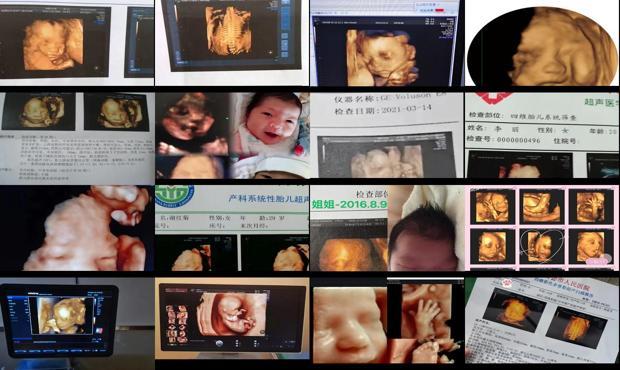The width and height of the screenshot is (620, 370).
Task: Click the round button below the embryo monitor
Action: (x=219, y=344)
